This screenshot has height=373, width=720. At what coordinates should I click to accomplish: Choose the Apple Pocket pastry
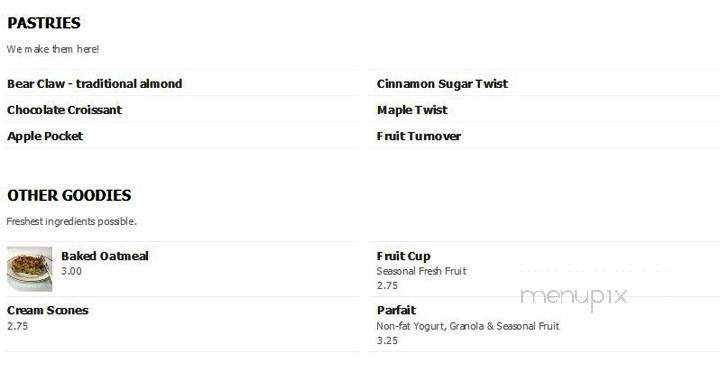pos(45,136)
